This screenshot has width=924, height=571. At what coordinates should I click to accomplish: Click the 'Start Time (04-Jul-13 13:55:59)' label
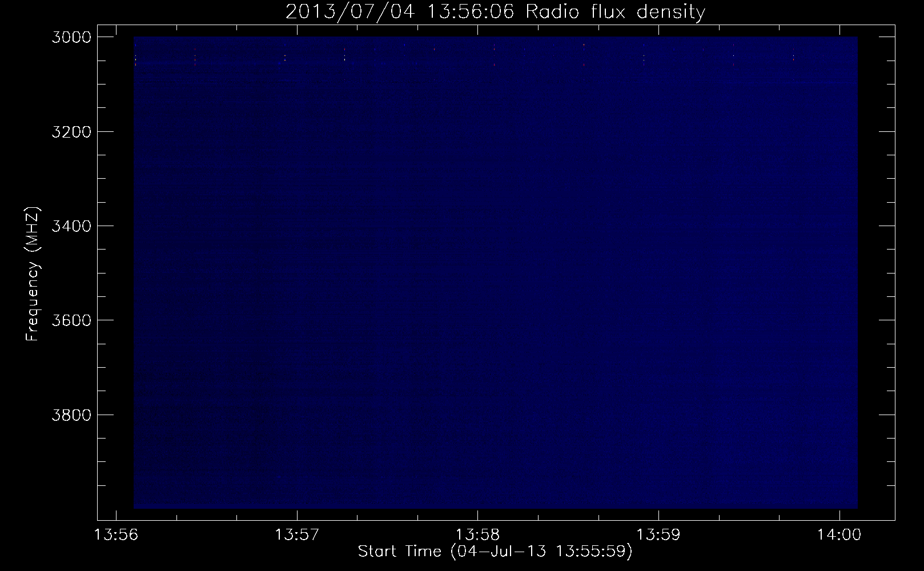[x=495, y=552]
